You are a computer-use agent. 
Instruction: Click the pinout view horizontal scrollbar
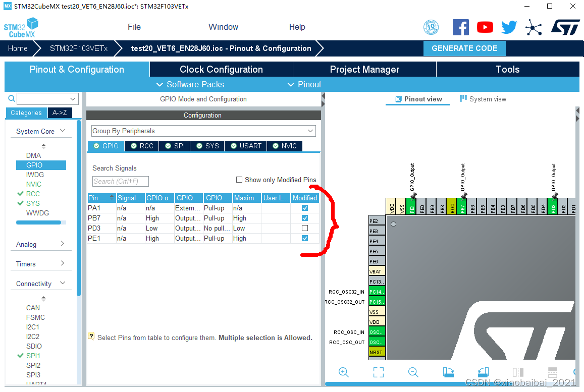tap(451, 384)
